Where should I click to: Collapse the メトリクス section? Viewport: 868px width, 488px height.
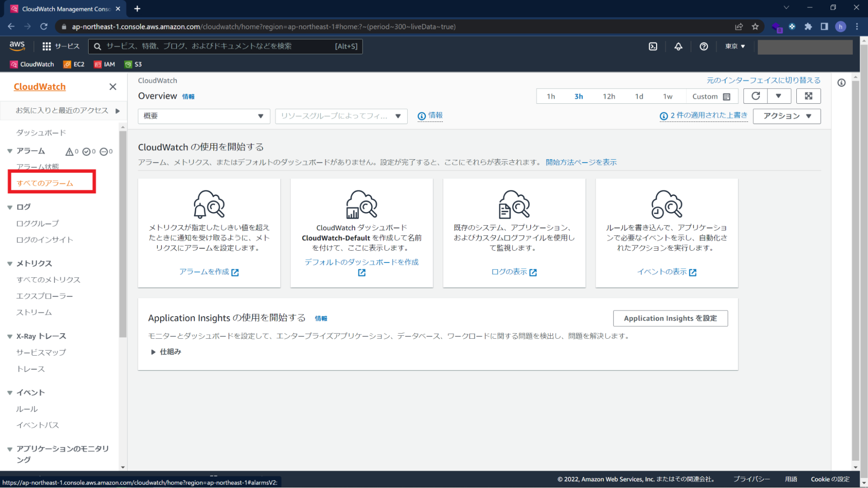(x=10, y=264)
